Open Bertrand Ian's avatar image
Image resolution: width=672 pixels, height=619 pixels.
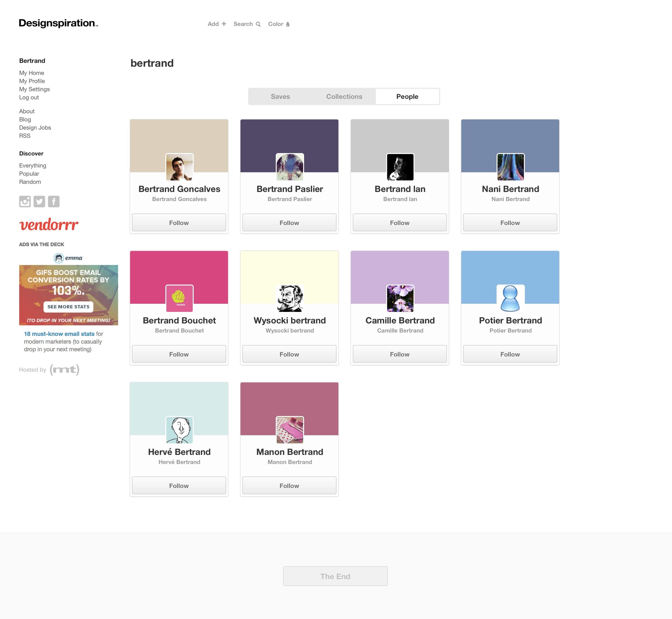400,167
